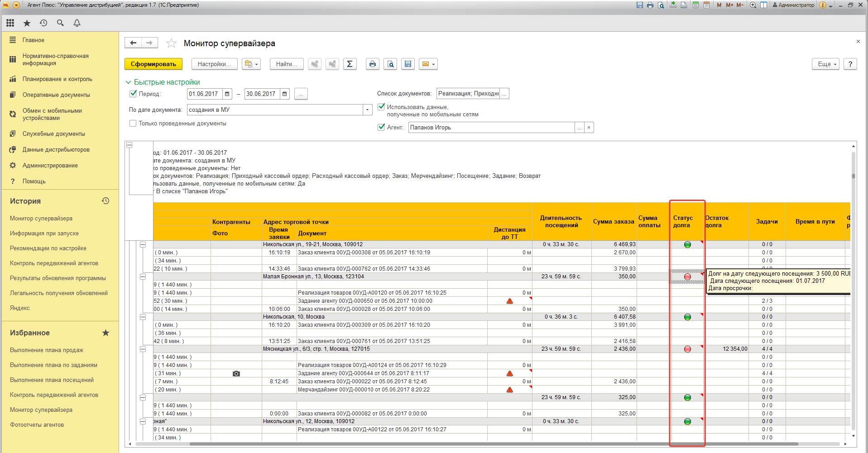Go forward with right arrow button

[x=149, y=43]
